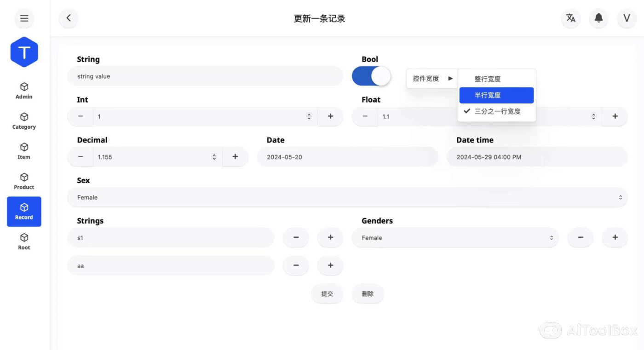Click the 删除 delete button

pos(368,293)
